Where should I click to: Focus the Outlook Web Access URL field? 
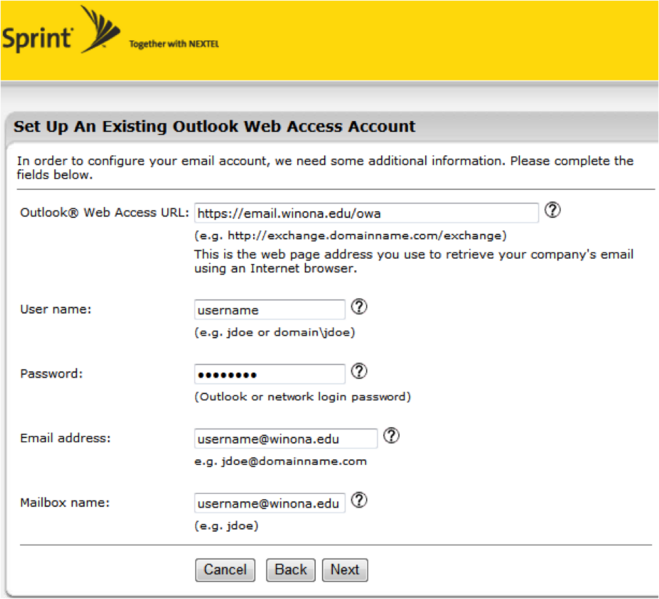(x=366, y=213)
